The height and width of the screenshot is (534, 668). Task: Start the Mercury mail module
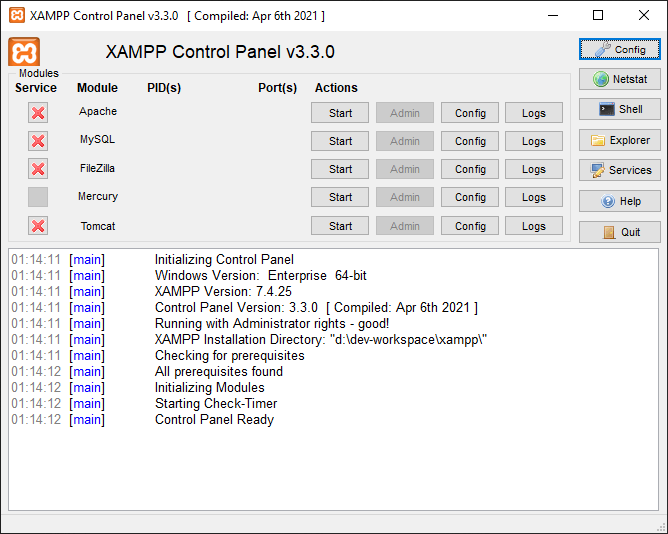[x=340, y=197]
